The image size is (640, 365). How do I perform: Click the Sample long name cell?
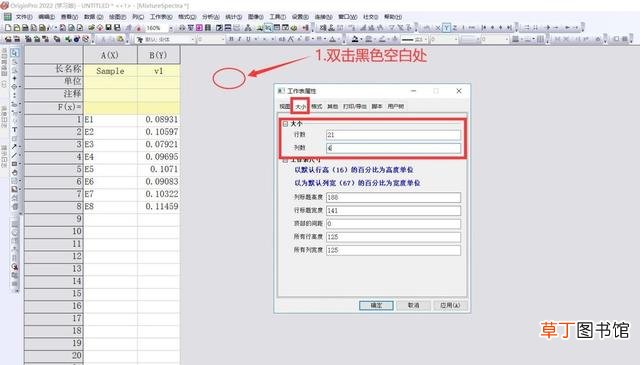click(x=110, y=71)
